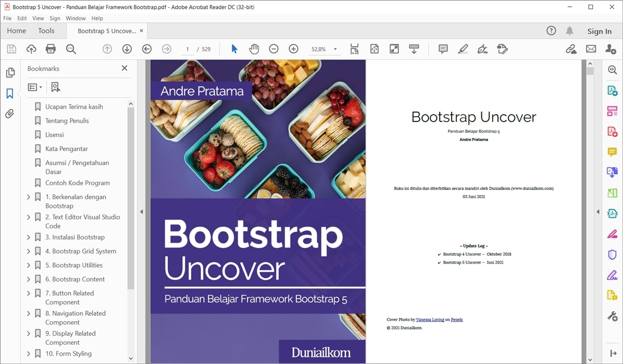Go to next page arrow
Image resolution: width=623 pixels, height=364 pixels.
(127, 49)
